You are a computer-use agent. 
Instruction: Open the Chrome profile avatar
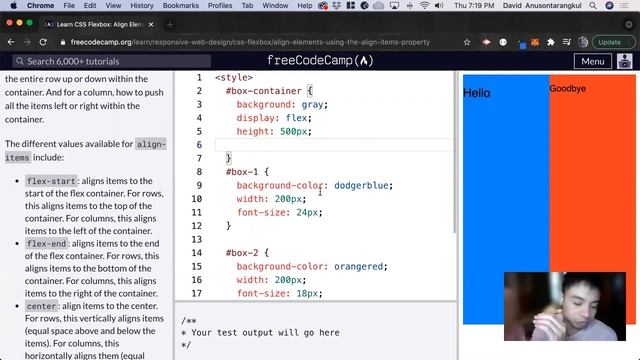[583, 42]
